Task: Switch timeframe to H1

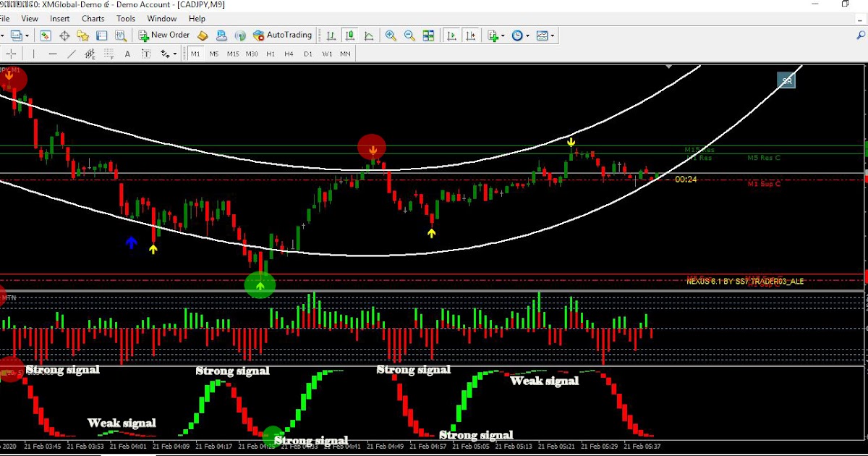Action: 271,53
